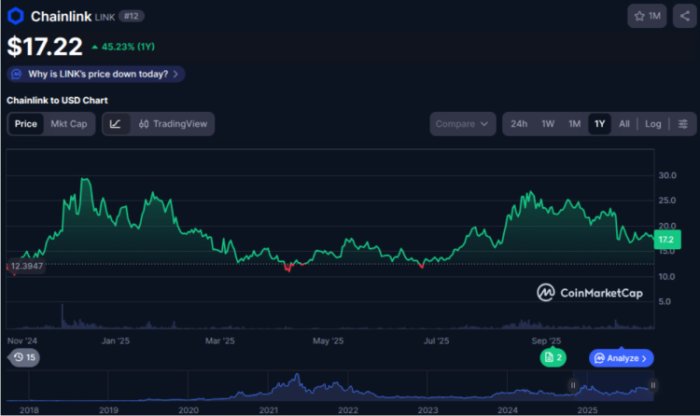Grab the left range-slider handle on the mini timeline
Screen dimensions: 700x416
click(573, 385)
